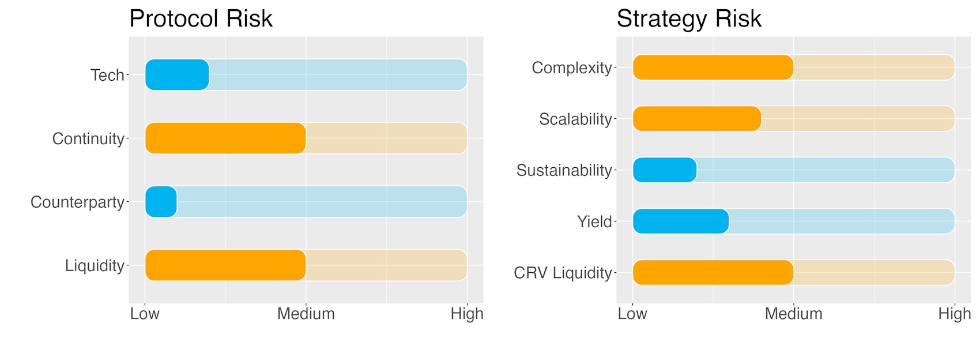The height and width of the screenshot is (353, 980).
Task: Click the blue Counterparty risk bar
Action: (x=161, y=202)
